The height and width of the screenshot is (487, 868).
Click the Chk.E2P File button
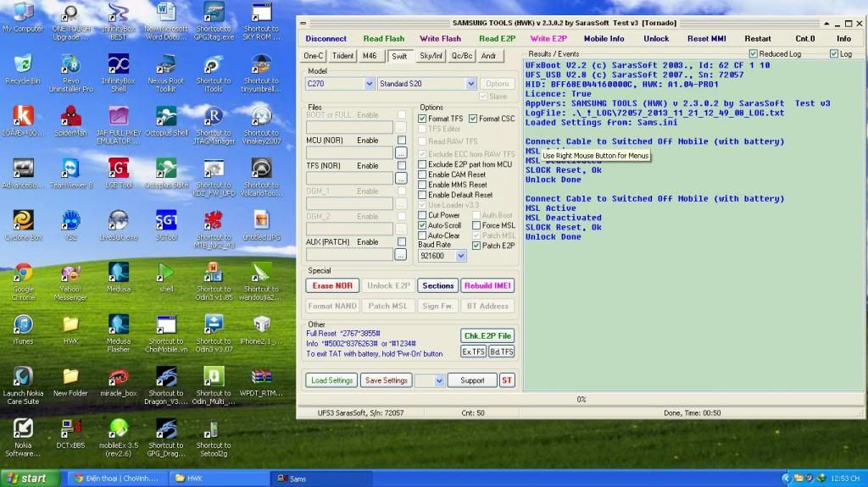pyautogui.click(x=487, y=336)
